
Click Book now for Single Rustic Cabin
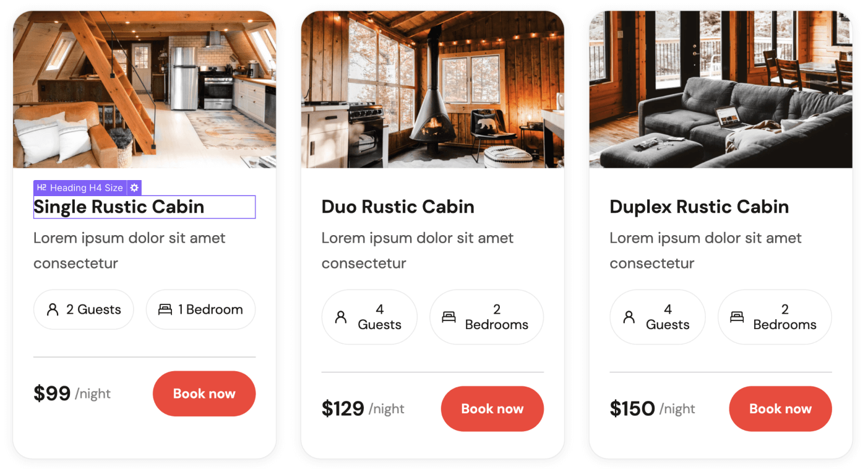point(204,394)
